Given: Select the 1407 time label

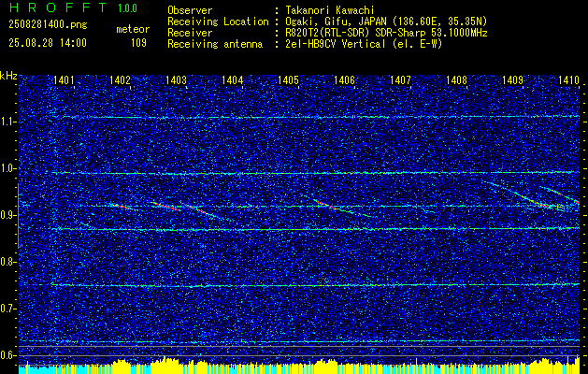Looking at the screenshot, I should pos(400,79).
